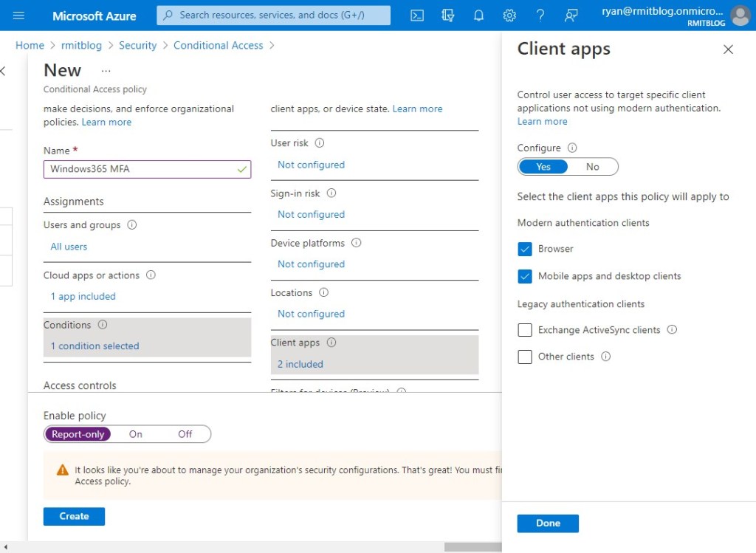Go to Home breadcrumb
This screenshot has height=553, width=756.
30,45
